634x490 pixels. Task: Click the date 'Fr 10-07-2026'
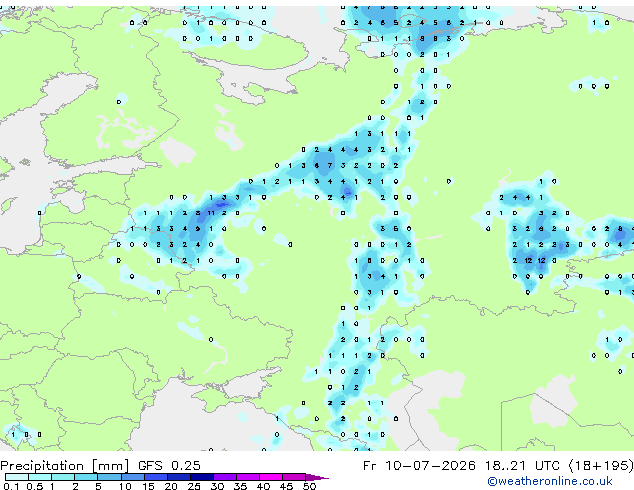coord(419,466)
